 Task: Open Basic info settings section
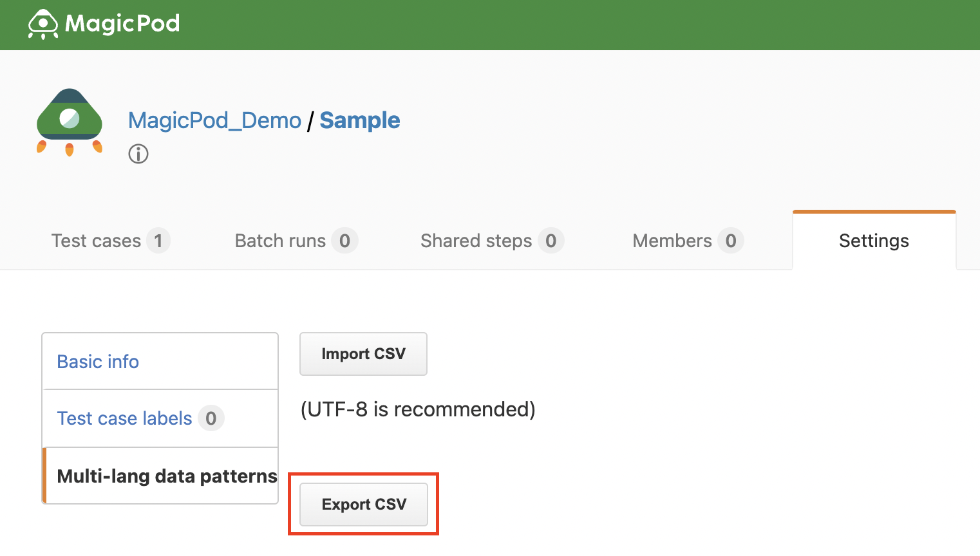(x=98, y=362)
